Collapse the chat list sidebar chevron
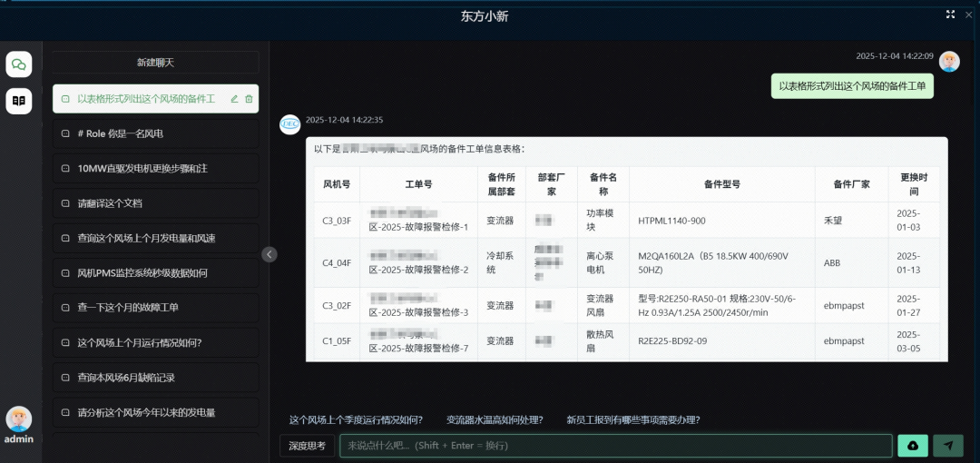Screen dimensions: 980x463 pyautogui.click(x=269, y=254)
